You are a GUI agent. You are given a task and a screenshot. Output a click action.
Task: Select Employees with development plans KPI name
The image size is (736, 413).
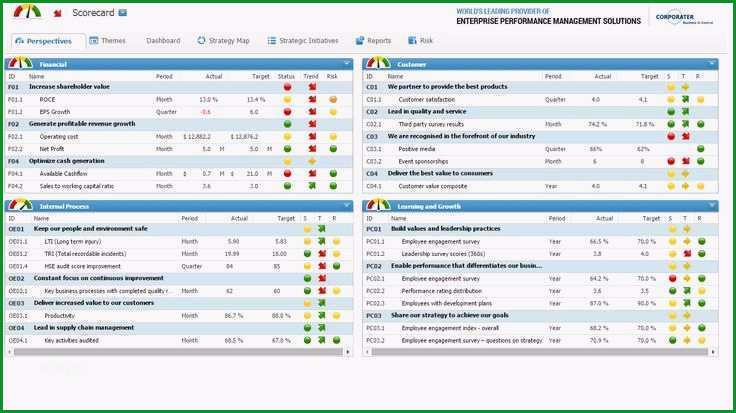(446, 303)
